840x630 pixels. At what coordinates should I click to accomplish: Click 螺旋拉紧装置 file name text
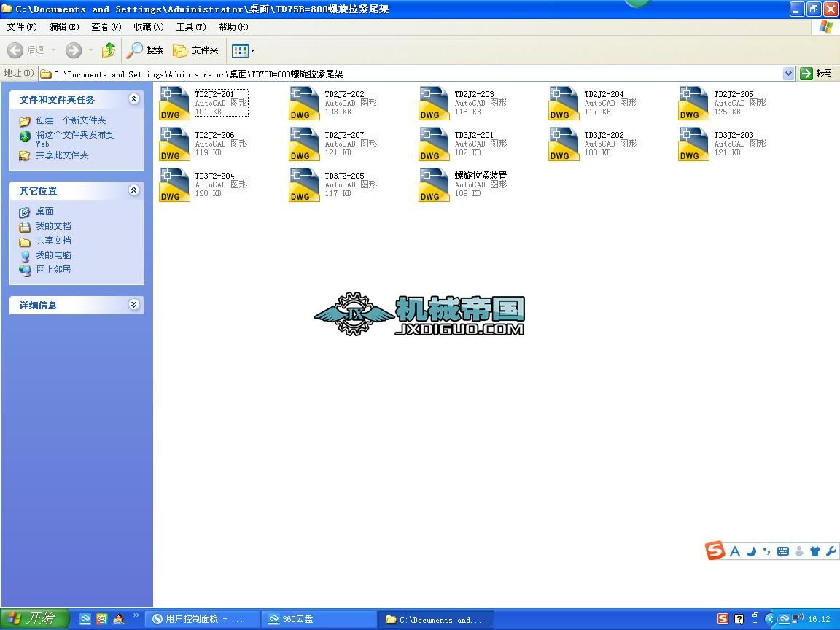(x=481, y=176)
